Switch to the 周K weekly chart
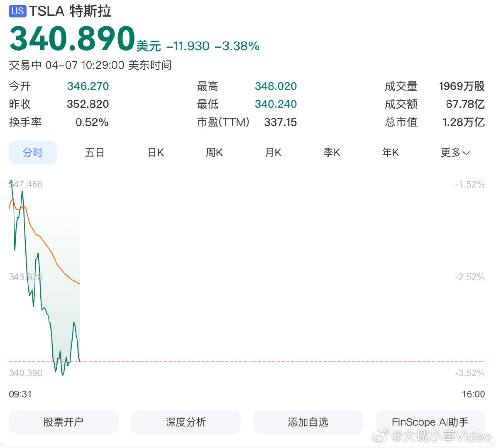Screen dimensions: 496x448 (x=214, y=152)
